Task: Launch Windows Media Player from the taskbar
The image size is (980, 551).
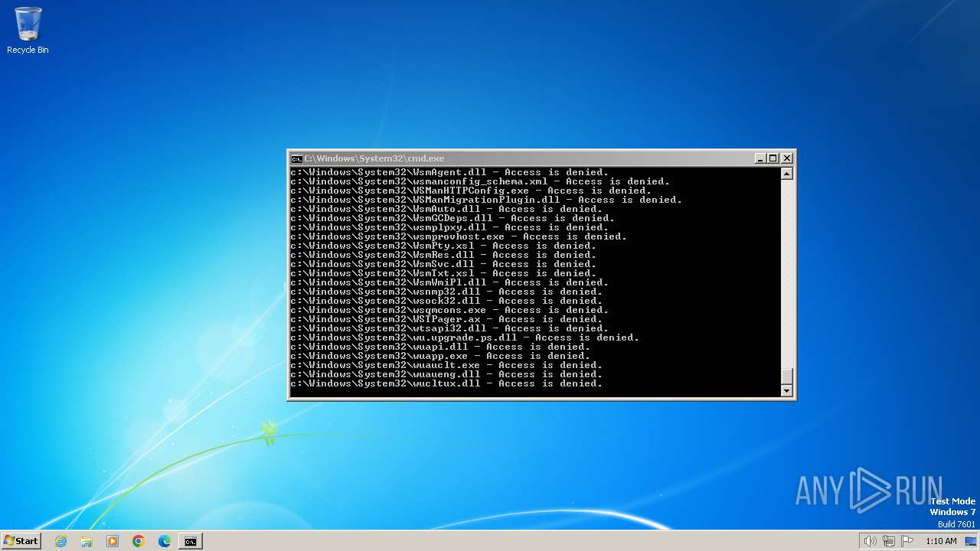Action: pos(113,541)
